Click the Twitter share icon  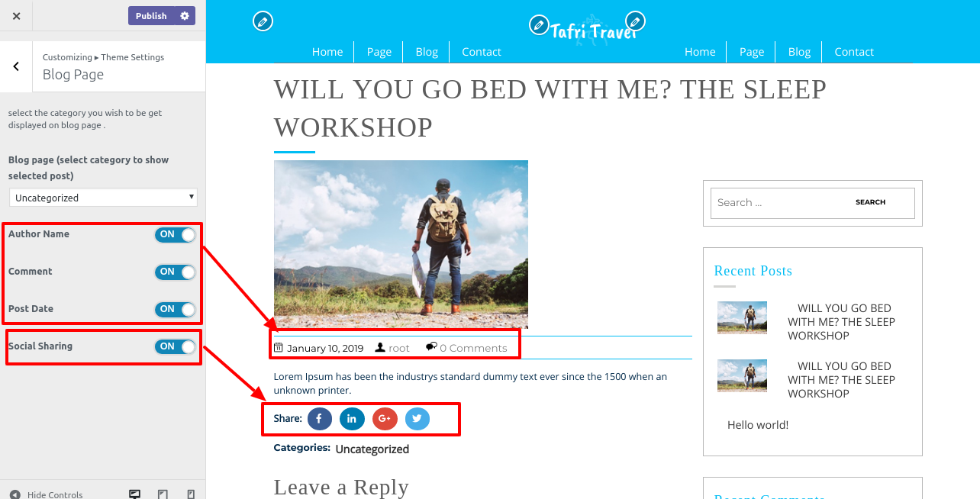(x=417, y=419)
